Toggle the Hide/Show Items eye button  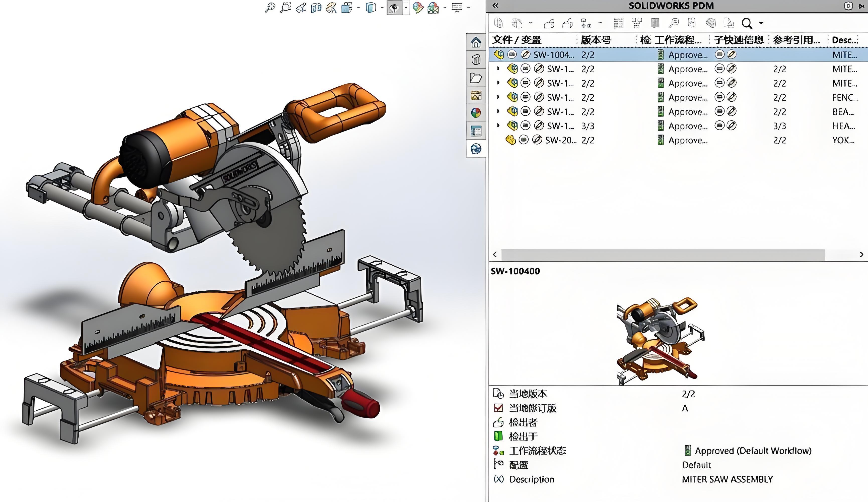point(395,7)
